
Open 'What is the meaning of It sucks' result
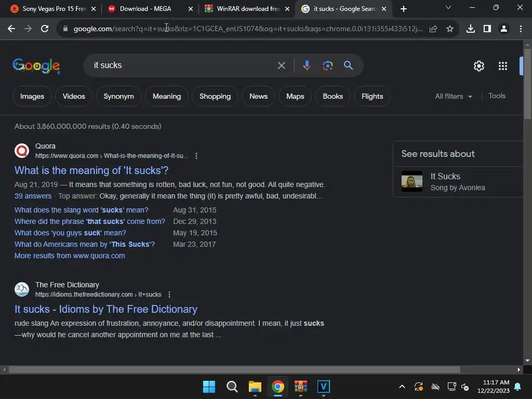click(x=91, y=170)
